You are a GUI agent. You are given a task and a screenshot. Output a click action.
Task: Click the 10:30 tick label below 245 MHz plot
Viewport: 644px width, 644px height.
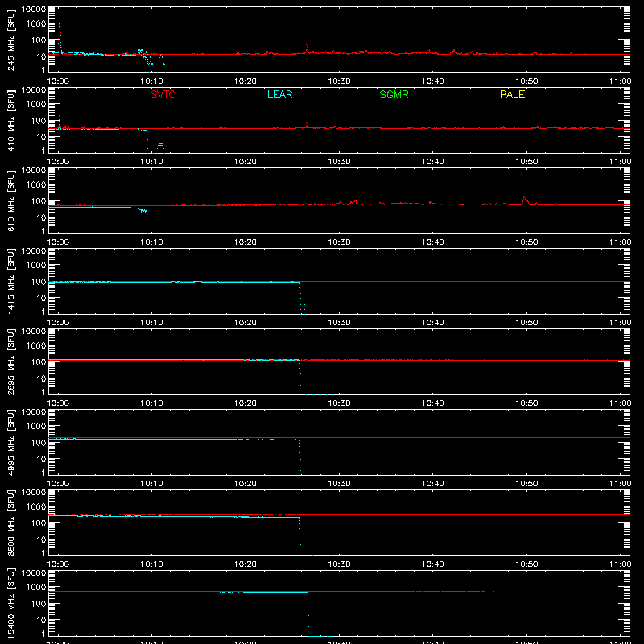click(339, 81)
